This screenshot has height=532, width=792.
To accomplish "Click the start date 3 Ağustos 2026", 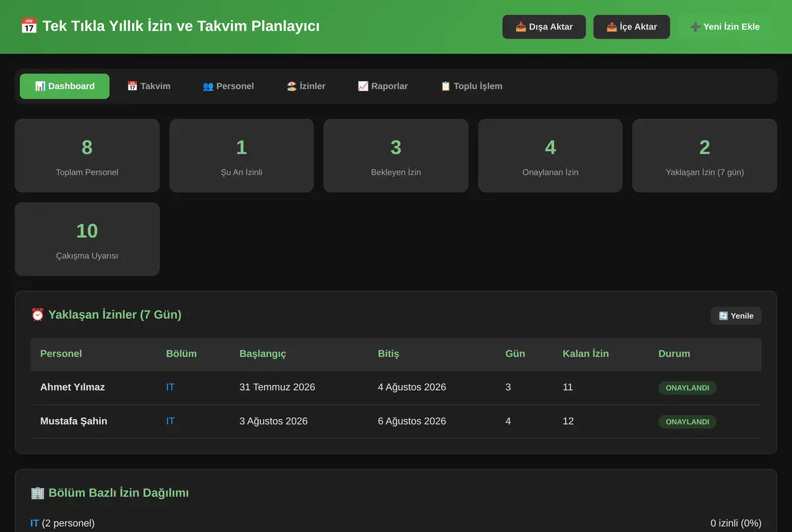I will [x=273, y=421].
